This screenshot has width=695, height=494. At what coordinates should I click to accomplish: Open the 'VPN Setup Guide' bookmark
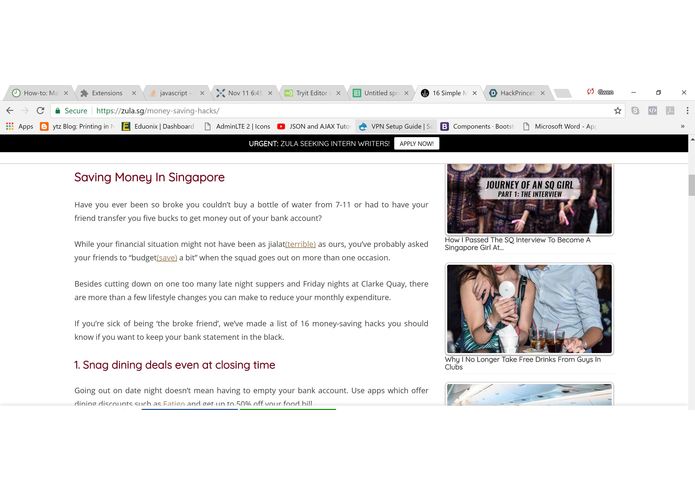[395, 126]
